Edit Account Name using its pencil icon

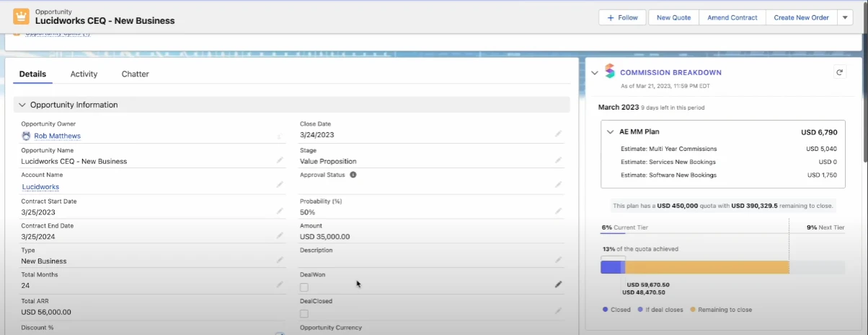pyautogui.click(x=280, y=185)
